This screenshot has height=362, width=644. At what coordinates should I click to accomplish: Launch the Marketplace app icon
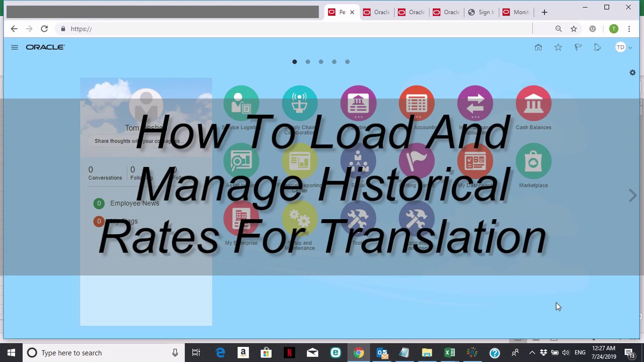click(533, 161)
